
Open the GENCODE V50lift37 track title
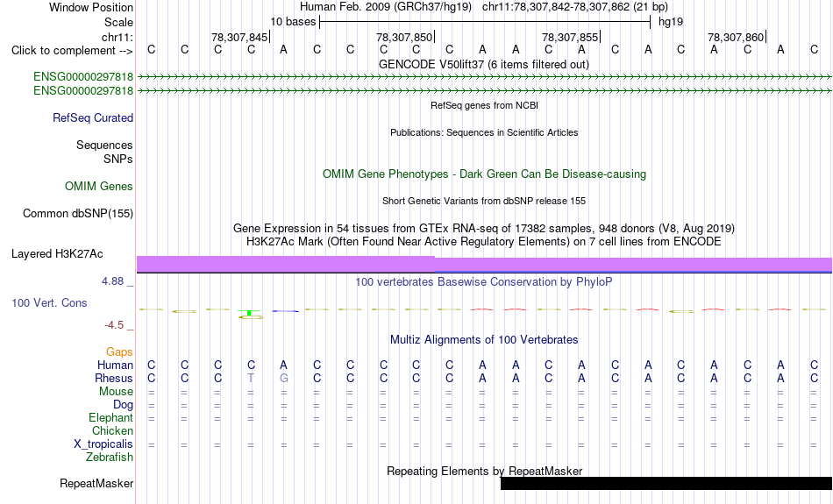[x=484, y=64]
